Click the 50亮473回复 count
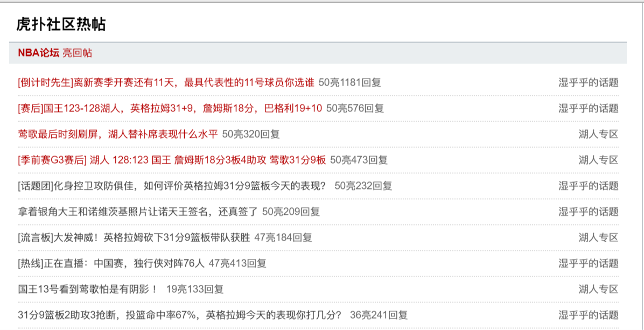 coord(359,160)
